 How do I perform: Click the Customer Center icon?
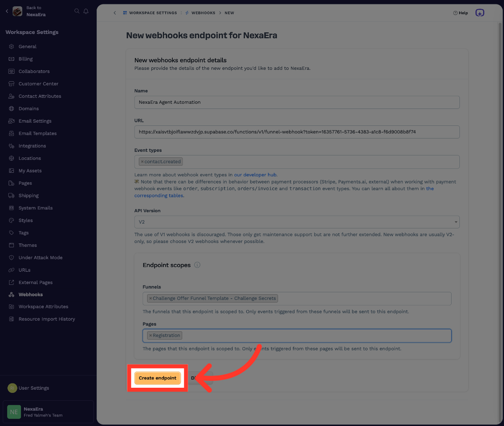(x=11, y=84)
